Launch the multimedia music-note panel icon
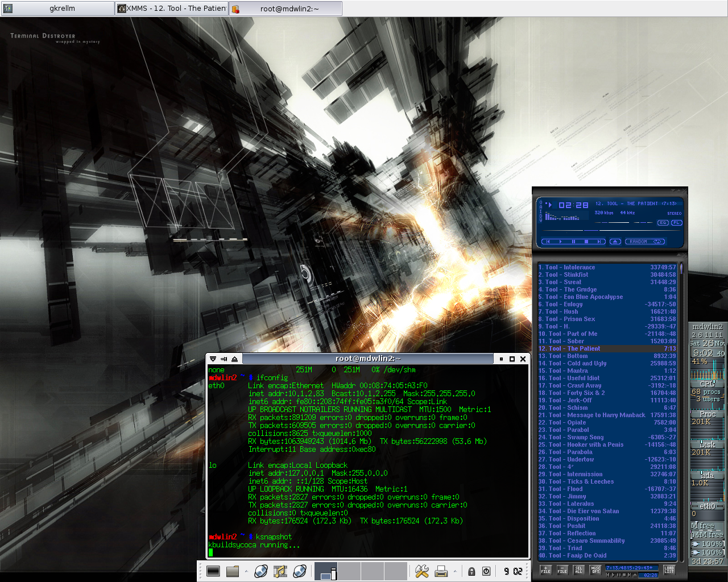 tap(280, 571)
